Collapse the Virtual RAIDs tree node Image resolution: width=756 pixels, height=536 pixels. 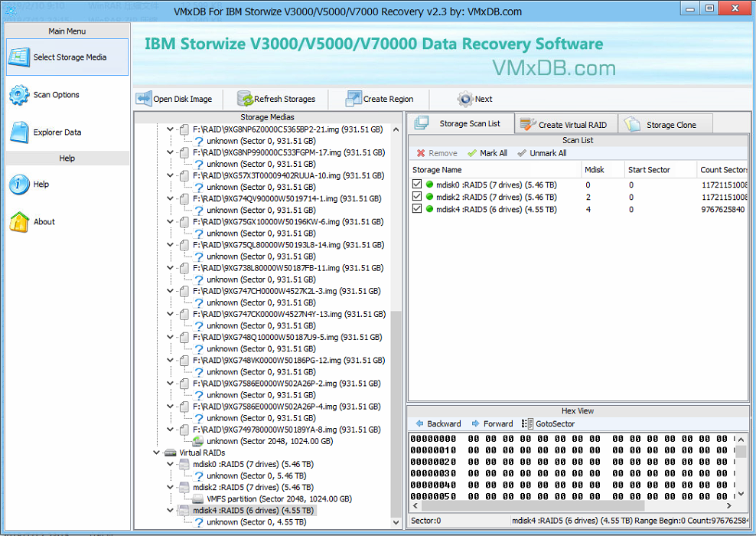click(x=156, y=453)
